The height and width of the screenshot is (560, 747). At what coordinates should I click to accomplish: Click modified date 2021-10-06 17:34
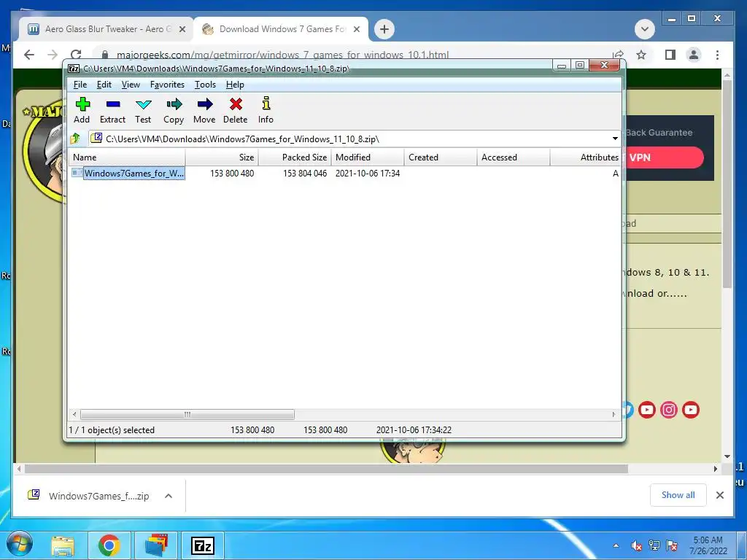[368, 174]
